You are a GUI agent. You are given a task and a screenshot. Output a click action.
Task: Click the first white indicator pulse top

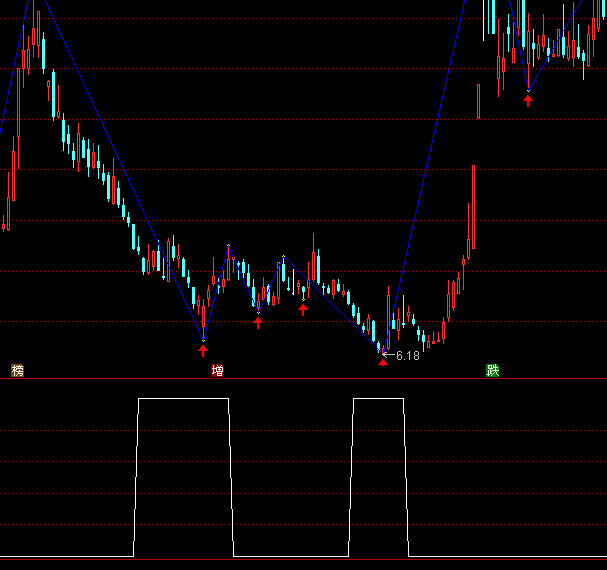tap(184, 399)
